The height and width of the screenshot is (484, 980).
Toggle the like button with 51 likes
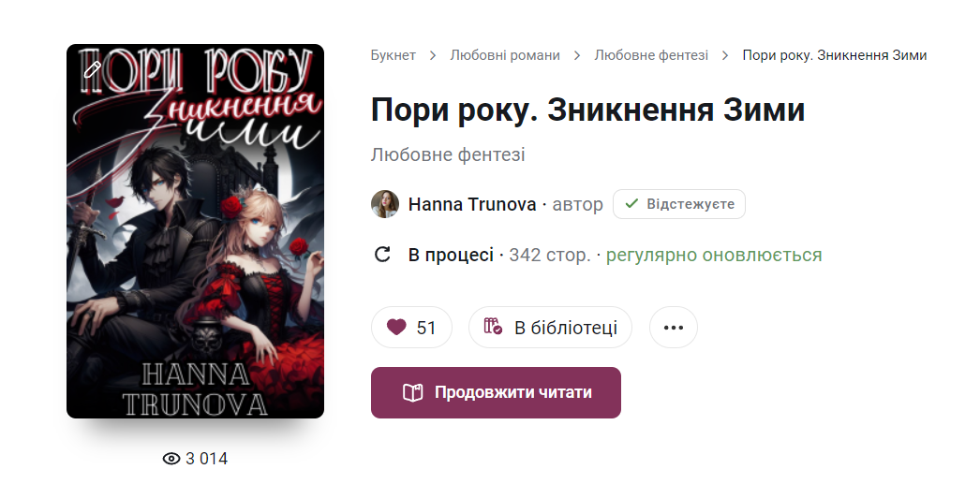coord(411,328)
